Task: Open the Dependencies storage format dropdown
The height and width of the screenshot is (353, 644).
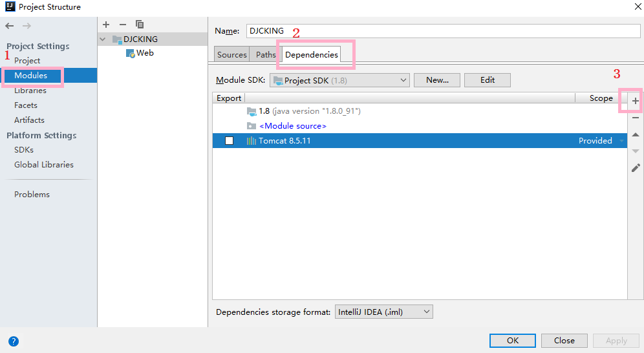Action: [x=383, y=312]
